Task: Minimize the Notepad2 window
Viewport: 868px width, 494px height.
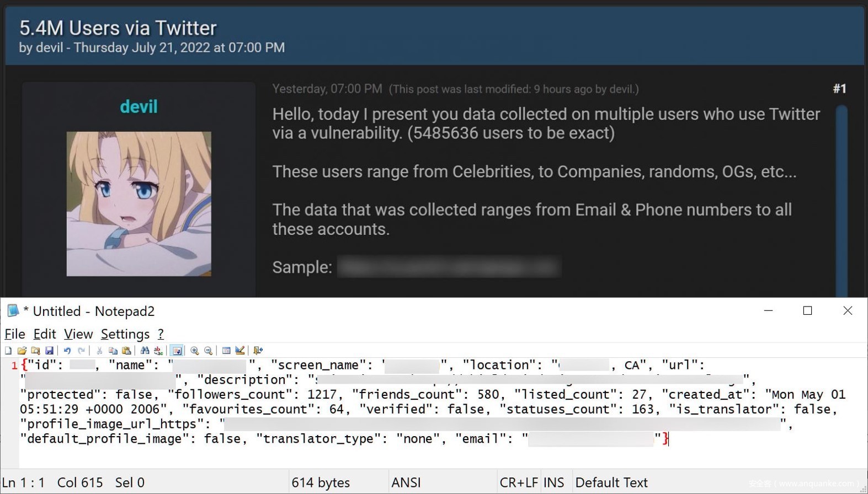Action: tap(768, 311)
